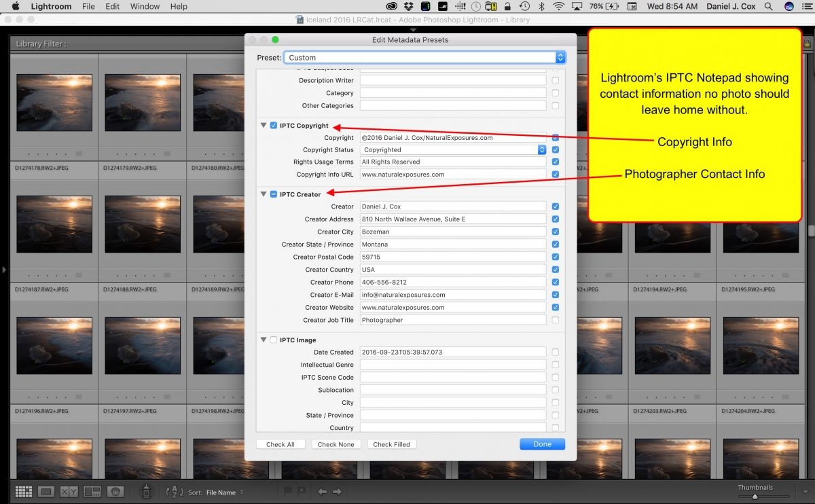Select thumbnail D1274204.RW2+JPEG in grid
Viewport: 815px width, 504px height.
(760, 457)
